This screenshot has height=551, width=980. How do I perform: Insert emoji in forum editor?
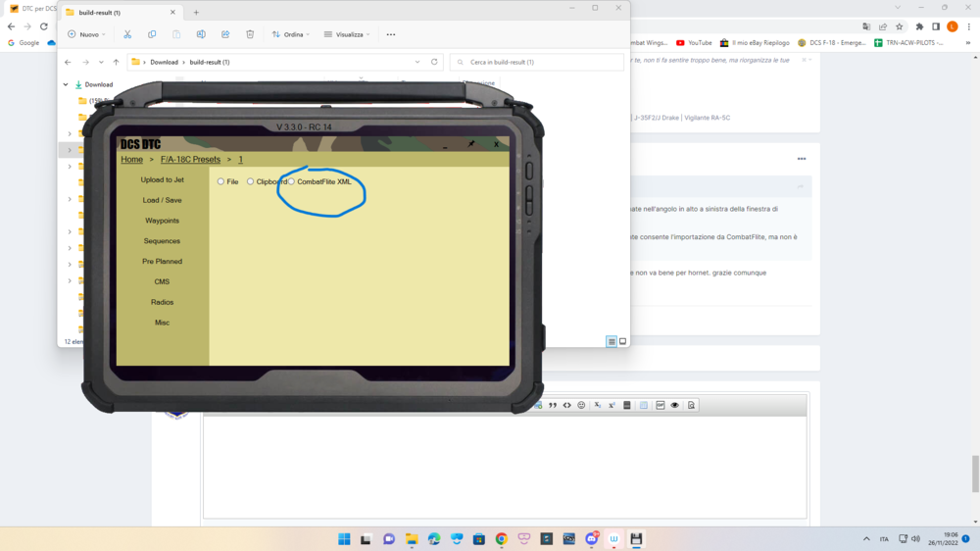coord(581,405)
